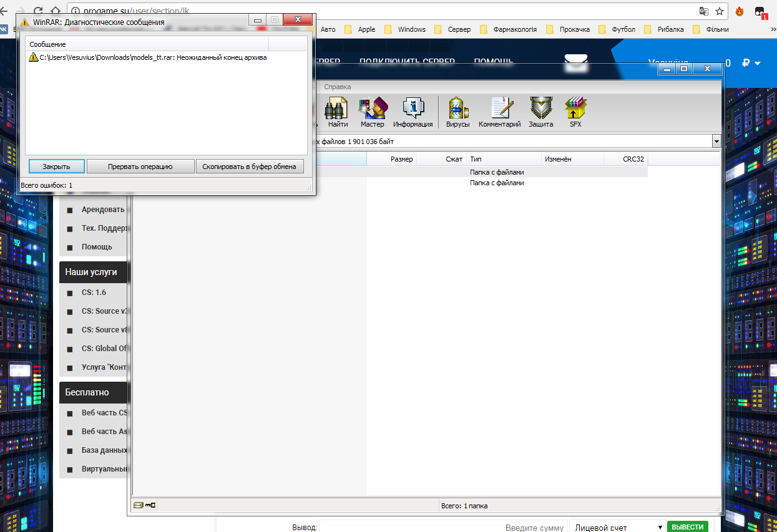Sort by the Тип column in WinRAR
Screen dimensions: 777x532
click(503, 159)
